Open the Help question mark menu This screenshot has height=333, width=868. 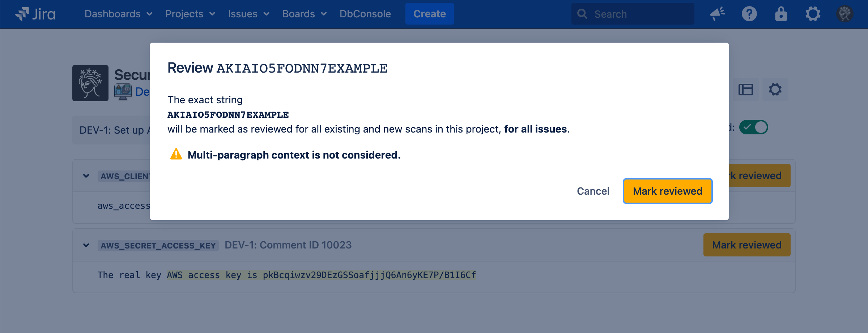tap(749, 14)
